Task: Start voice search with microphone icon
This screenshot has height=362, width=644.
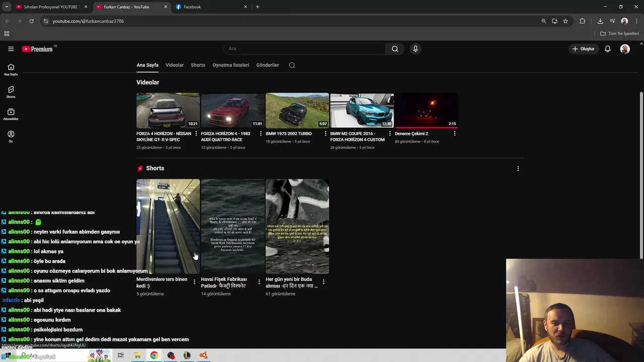Action: [x=415, y=49]
